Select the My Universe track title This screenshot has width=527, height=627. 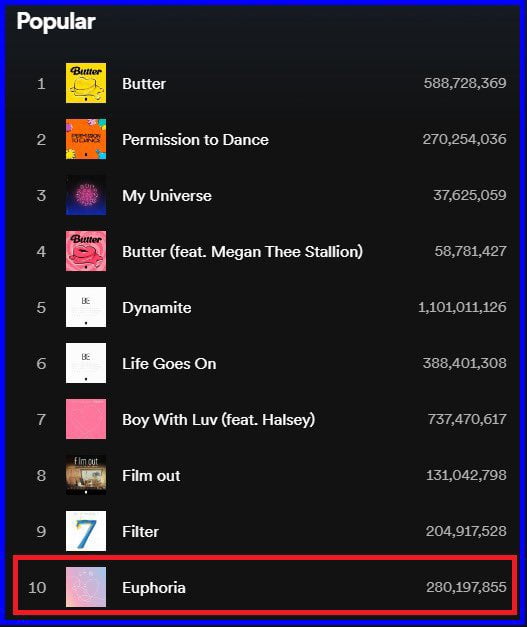(x=167, y=196)
